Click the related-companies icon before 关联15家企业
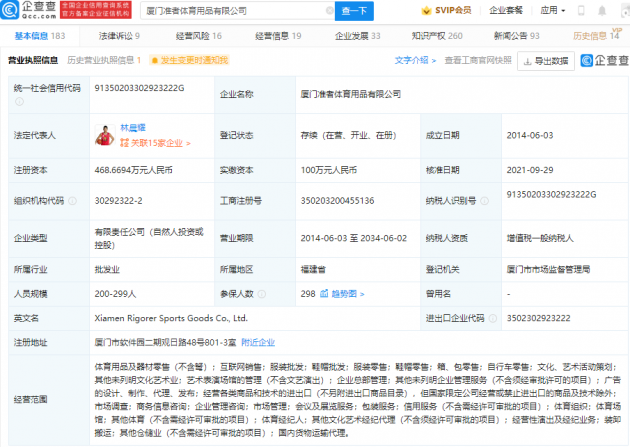This screenshot has width=630, height=447. (124, 143)
